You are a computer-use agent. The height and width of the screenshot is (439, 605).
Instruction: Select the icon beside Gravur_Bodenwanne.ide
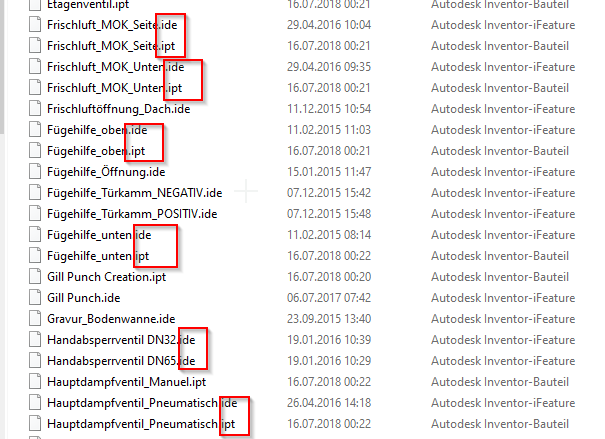pyautogui.click(x=35, y=319)
